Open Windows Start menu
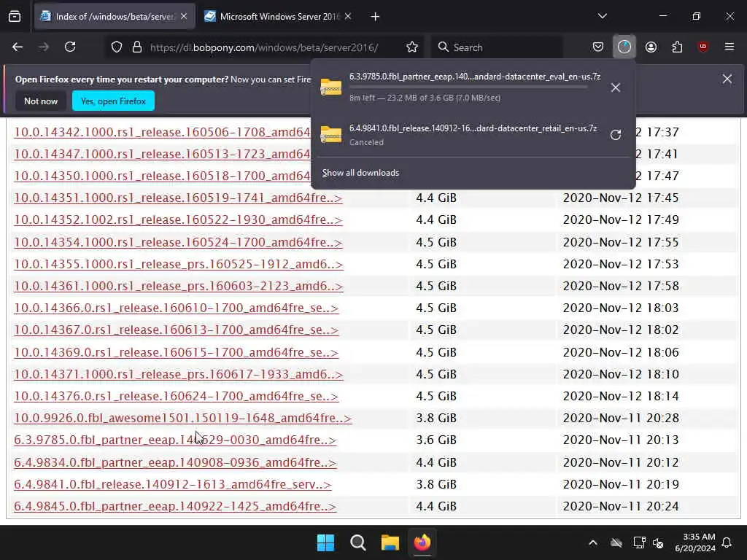The height and width of the screenshot is (560, 747). 326,542
